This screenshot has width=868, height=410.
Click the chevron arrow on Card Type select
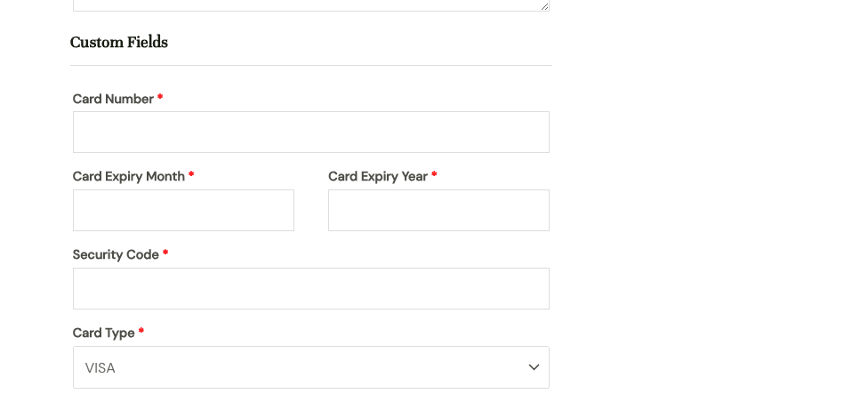534,367
